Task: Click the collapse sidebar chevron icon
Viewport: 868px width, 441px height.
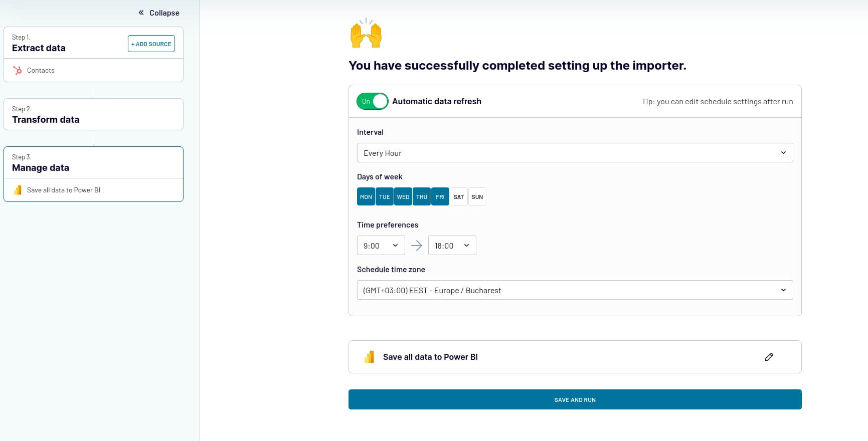Action: click(140, 12)
